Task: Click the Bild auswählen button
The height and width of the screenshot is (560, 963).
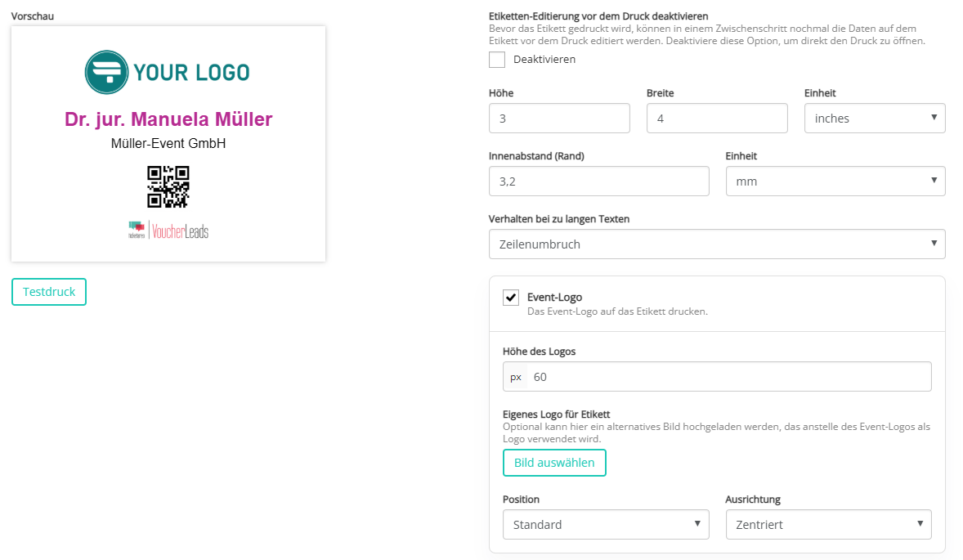Action: pyautogui.click(x=554, y=463)
